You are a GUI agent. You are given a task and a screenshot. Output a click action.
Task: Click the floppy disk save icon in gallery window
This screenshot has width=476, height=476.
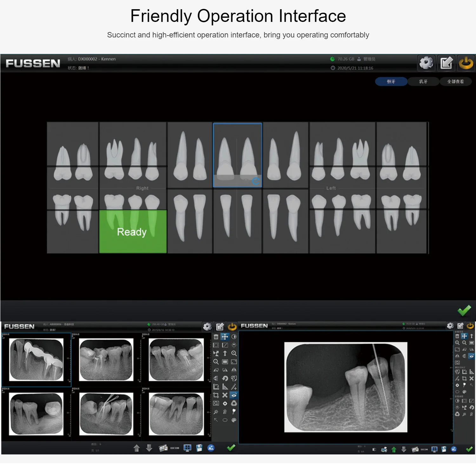coord(199,448)
